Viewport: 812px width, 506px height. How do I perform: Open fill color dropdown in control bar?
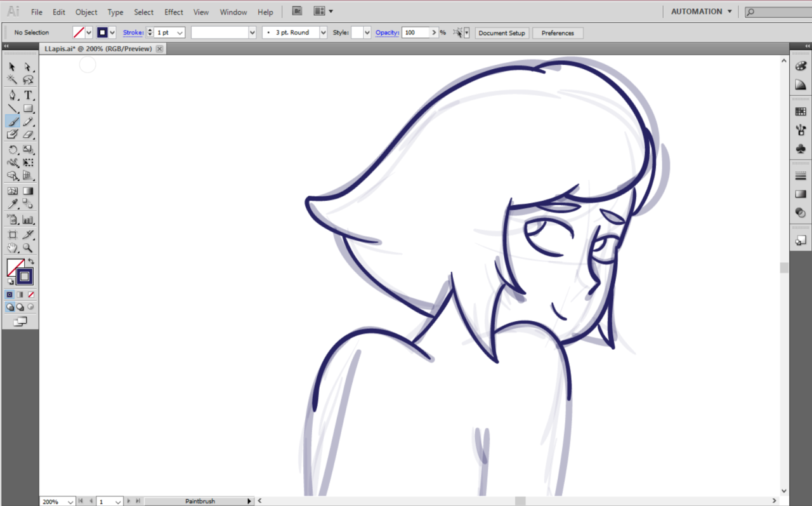(88, 32)
